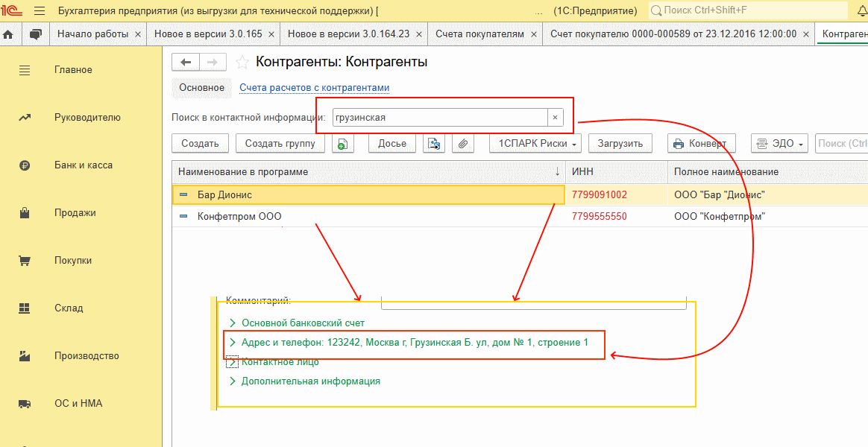This screenshot has height=447, width=868.
Task: Clear the contact information search field
Action: [555, 118]
